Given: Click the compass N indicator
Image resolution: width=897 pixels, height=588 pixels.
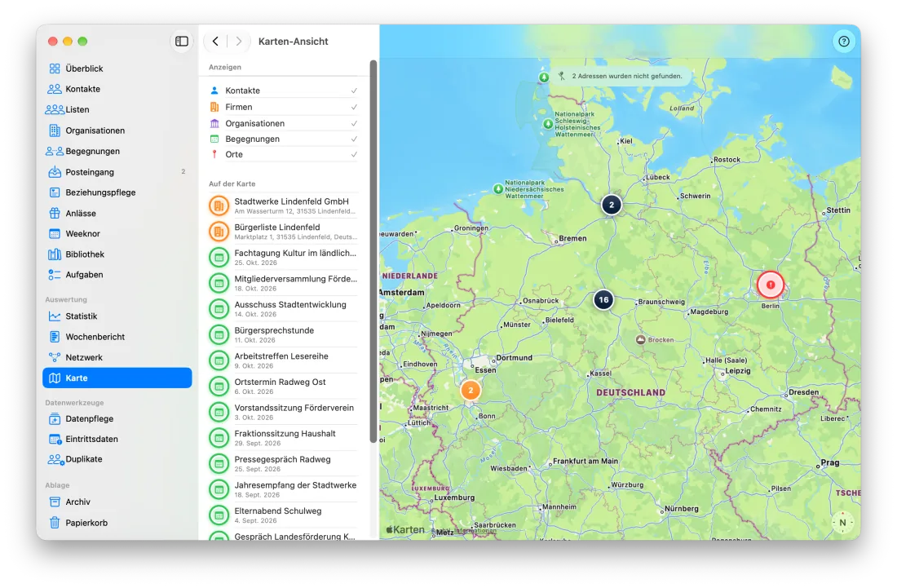Looking at the screenshot, I should pyautogui.click(x=842, y=522).
